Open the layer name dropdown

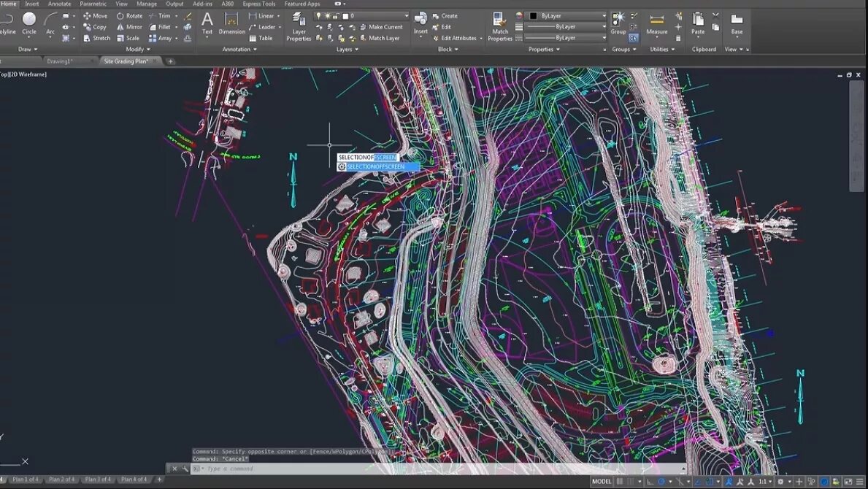362,16
